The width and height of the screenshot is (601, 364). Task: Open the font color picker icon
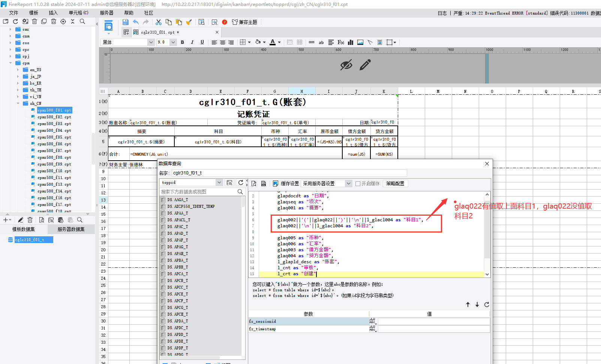(x=273, y=42)
